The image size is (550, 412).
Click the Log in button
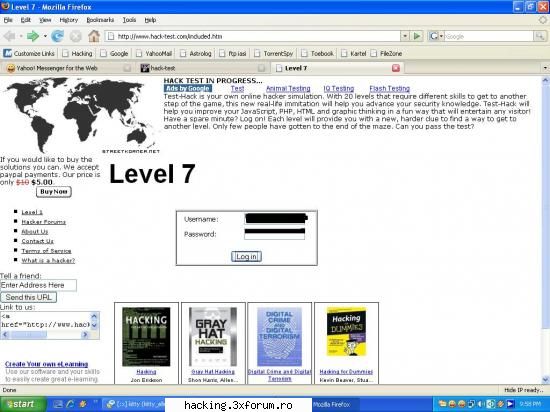(246, 256)
